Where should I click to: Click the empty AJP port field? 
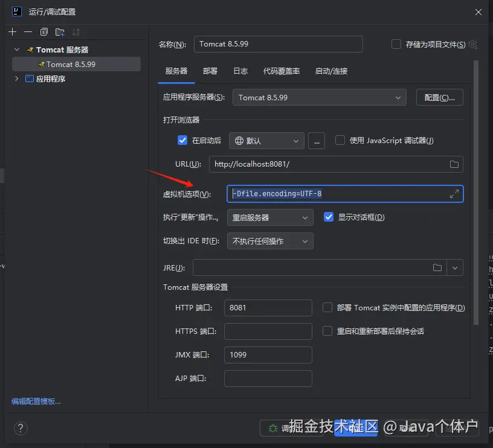(268, 378)
